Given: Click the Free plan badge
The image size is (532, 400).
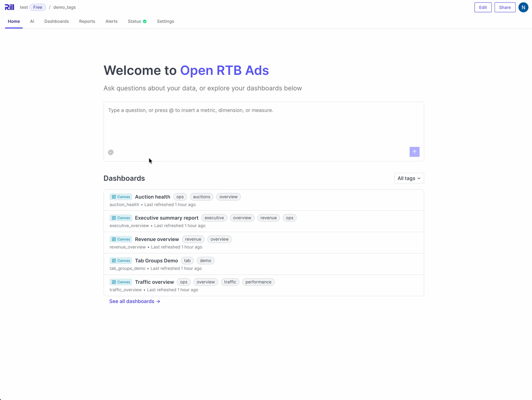Looking at the screenshot, I should pyautogui.click(x=38, y=7).
